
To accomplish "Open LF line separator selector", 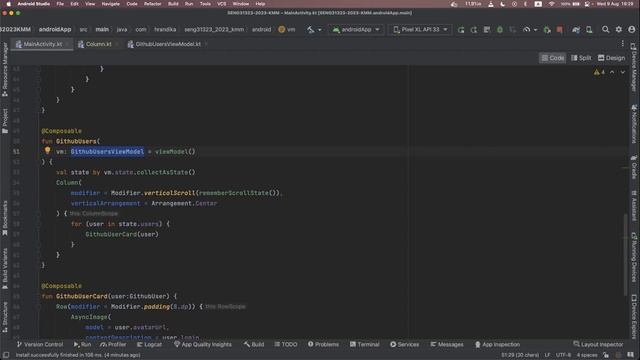I will click(547, 355).
